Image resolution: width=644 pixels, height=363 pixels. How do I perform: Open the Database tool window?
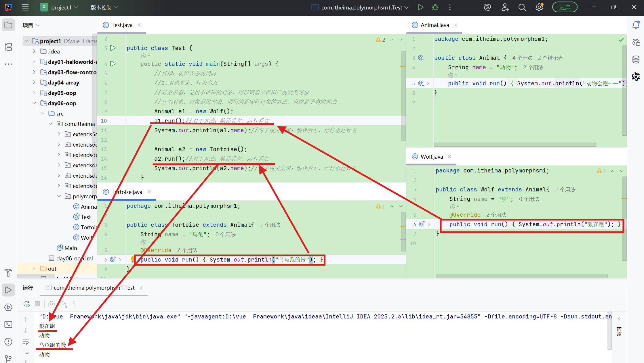pyautogui.click(x=636, y=60)
